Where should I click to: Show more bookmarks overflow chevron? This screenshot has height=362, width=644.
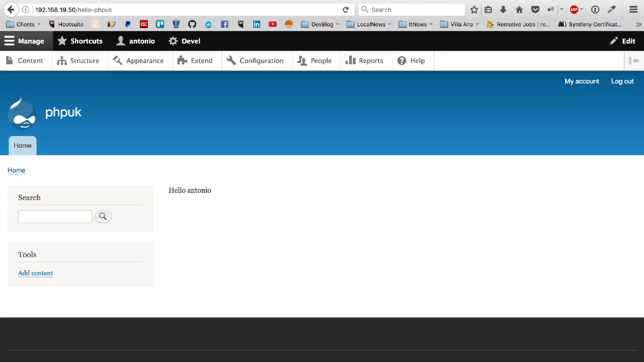638,24
